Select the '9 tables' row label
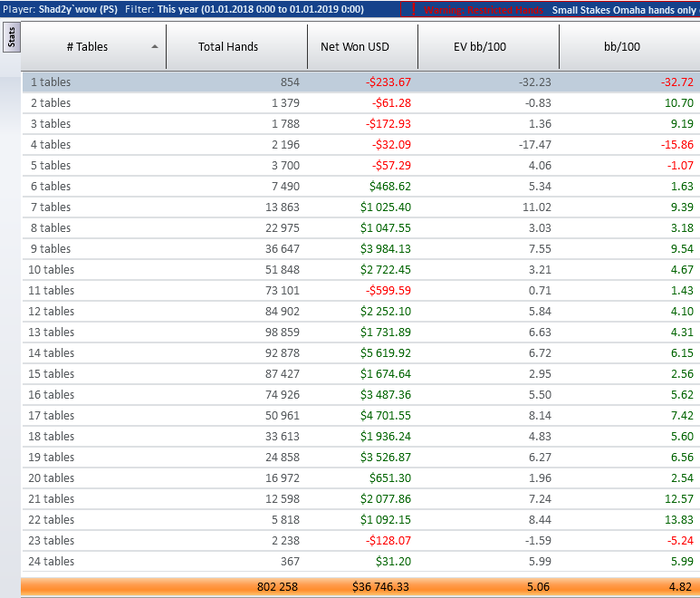Image resolution: width=700 pixels, height=598 pixels. click(50, 249)
